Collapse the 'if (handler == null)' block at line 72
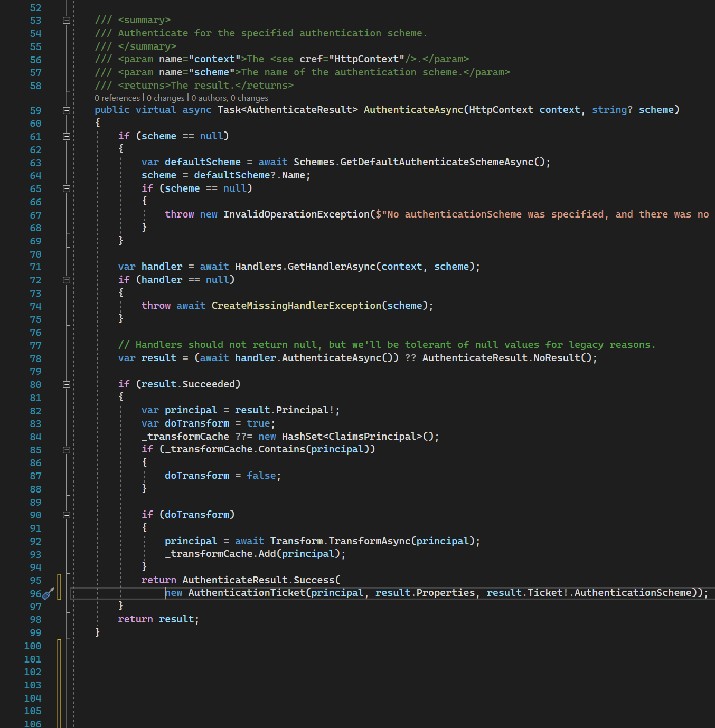Viewport: 715px width, 728px height. [67, 280]
